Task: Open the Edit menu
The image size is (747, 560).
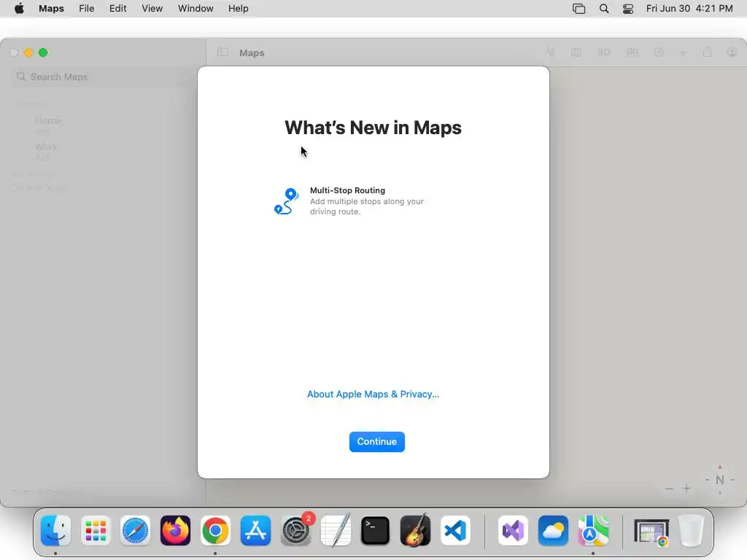Action: tap(117, 9)
